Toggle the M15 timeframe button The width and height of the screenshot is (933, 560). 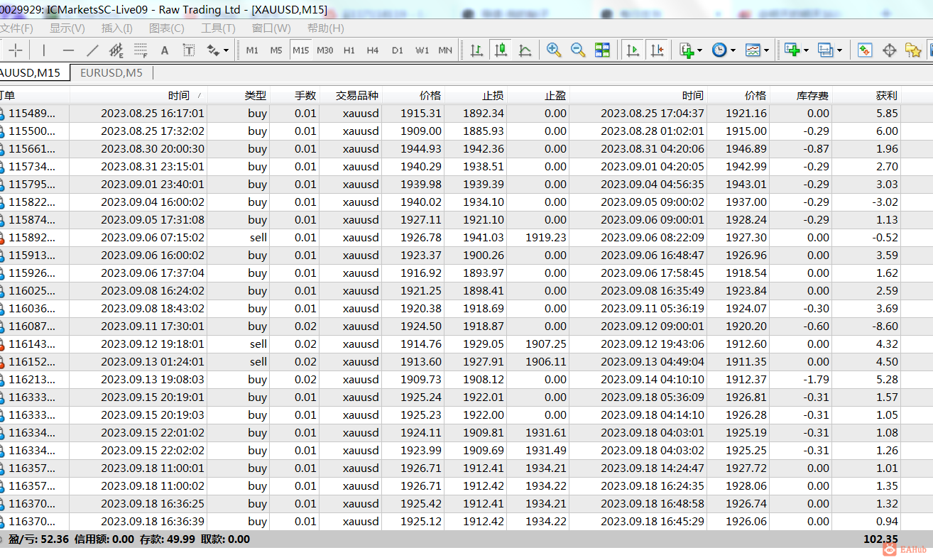pyautogui.click(x=300, y=50)
